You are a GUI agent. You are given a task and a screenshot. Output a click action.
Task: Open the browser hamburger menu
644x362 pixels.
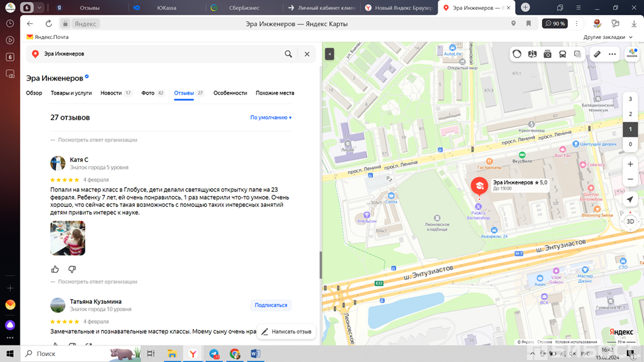(x=579, y=8)
